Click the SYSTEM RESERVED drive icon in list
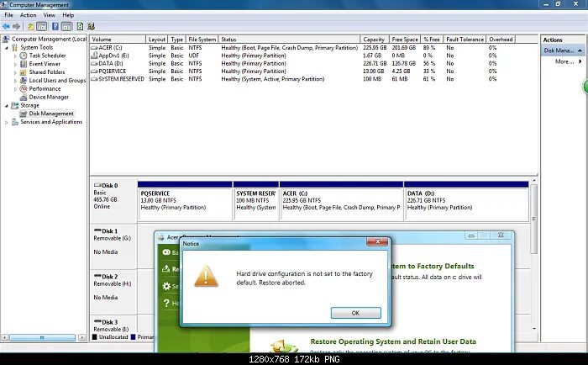 [x=94, y=79]
